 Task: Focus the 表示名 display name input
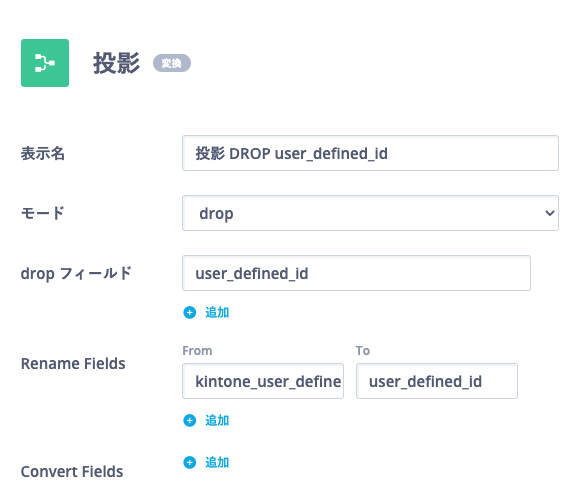pyautogui.click(x=370, y=153)
